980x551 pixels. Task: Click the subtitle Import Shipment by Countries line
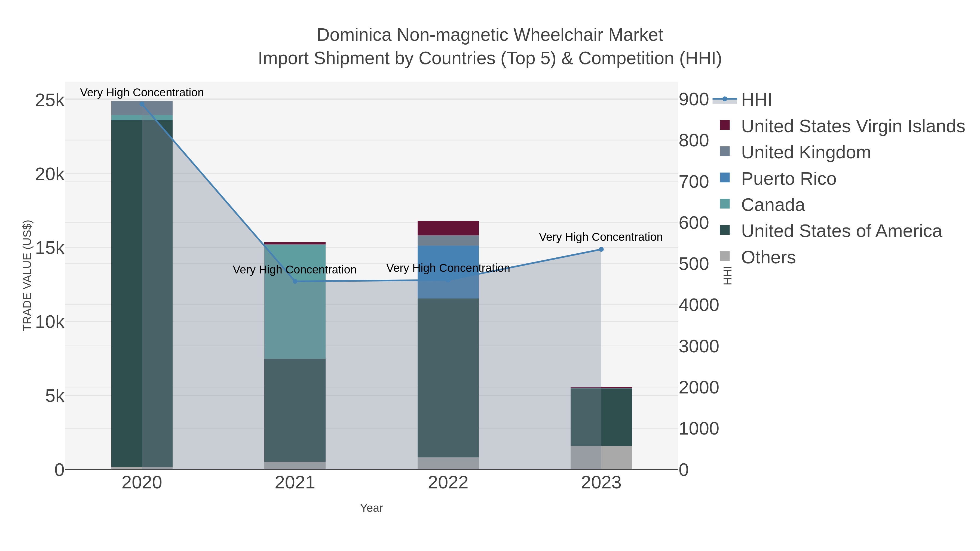pyautogui.click(x=490, y=59)
